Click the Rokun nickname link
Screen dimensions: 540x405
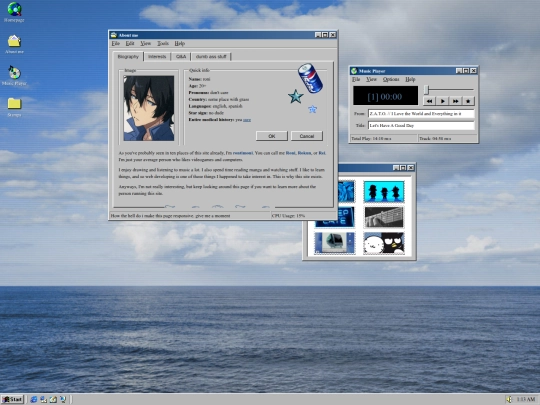point(304,153)
